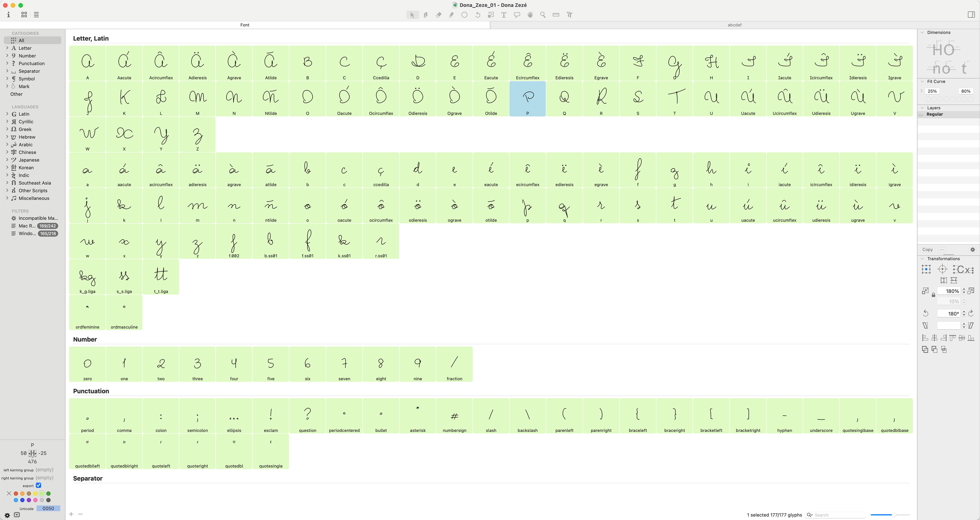Select the Incompatible Masters filter
980x520 pixels.
34,218
